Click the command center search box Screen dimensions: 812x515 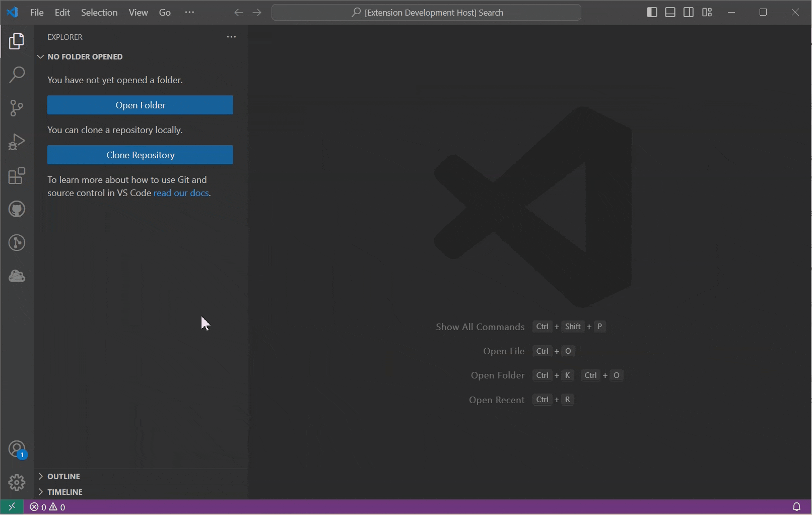[x=426, y=13]
